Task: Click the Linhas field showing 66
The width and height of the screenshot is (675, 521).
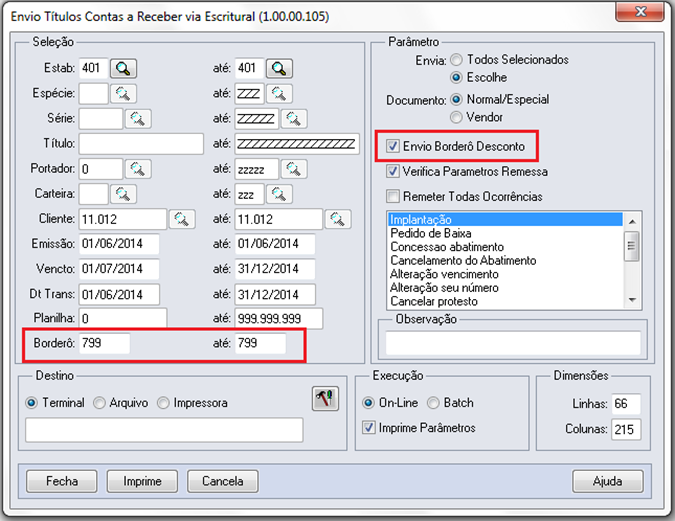Action: coord(626,404)
